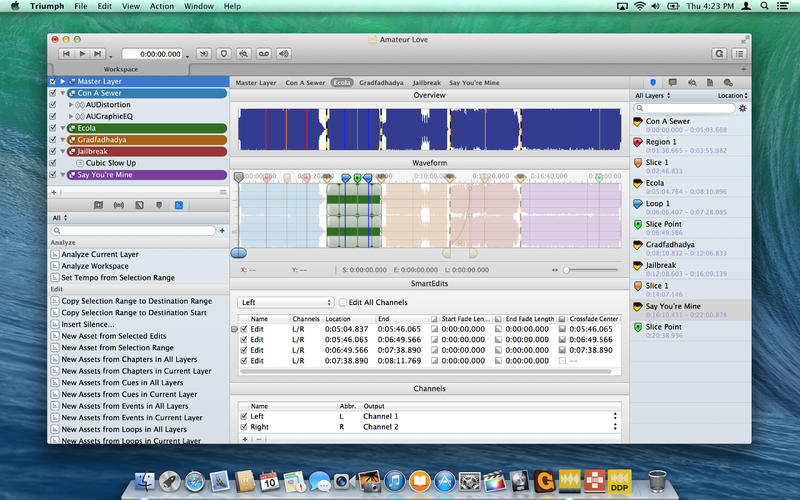Screen dimensions: 800x500
Task: Toggle the Ecola layer checkbox
Action: point(53,128)
